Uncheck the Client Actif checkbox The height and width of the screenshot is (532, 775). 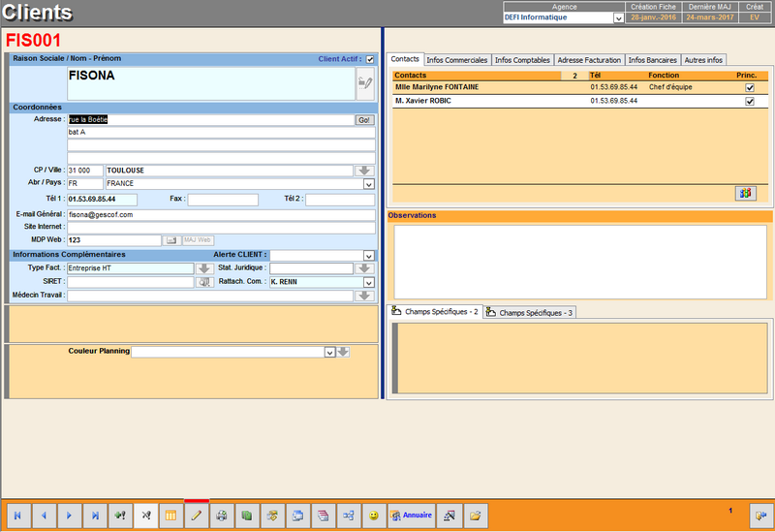click(x=369, y=59)
